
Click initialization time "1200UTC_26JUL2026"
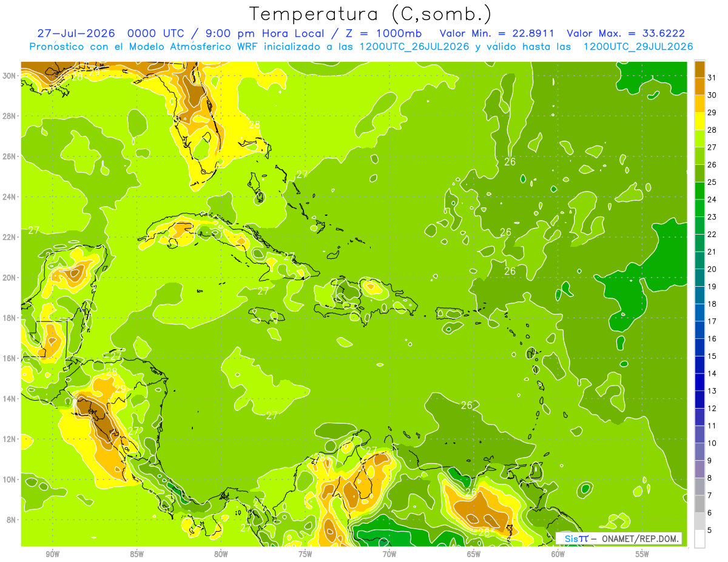tap(413, 47)
